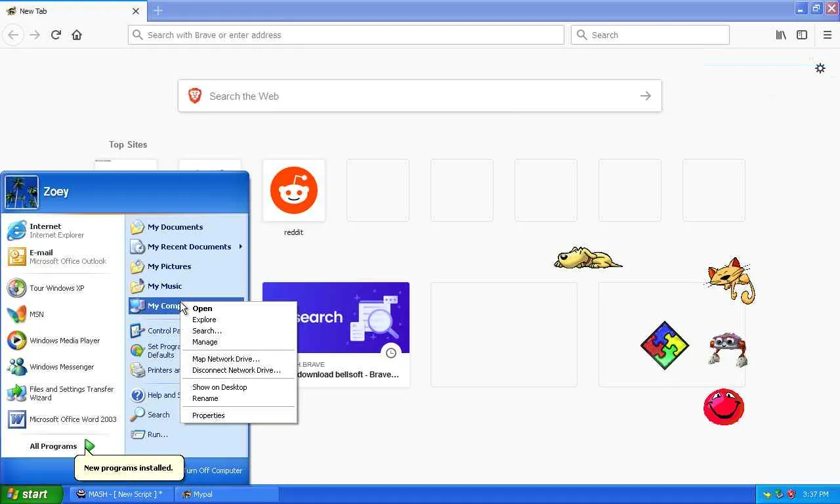Open the download bellsoft Brave highlight card
Screen dimensions: 840x504
[x=336, y=335]
